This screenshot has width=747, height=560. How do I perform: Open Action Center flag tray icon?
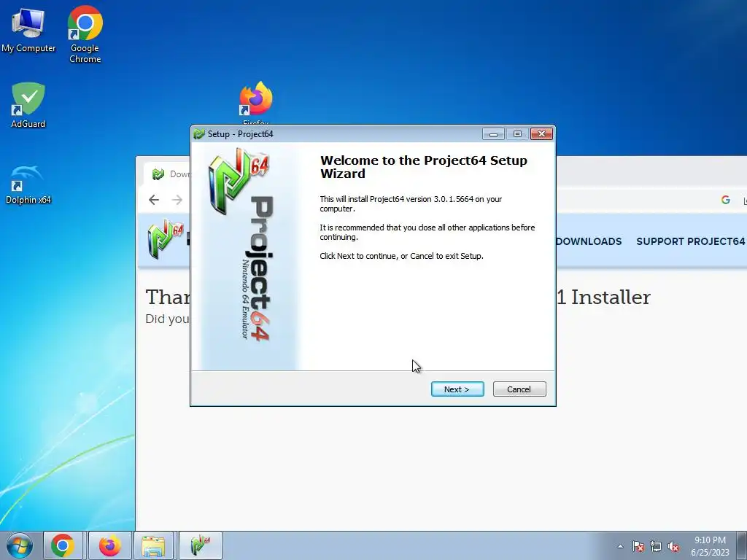click(x=638, y=546)
